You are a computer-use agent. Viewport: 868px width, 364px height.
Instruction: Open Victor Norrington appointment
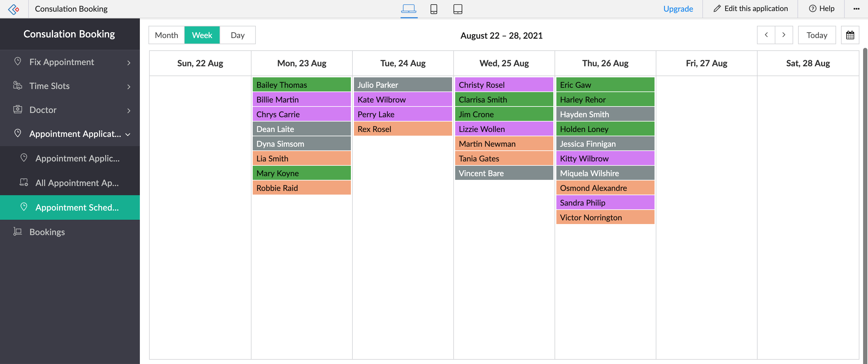tap(605, 217)
